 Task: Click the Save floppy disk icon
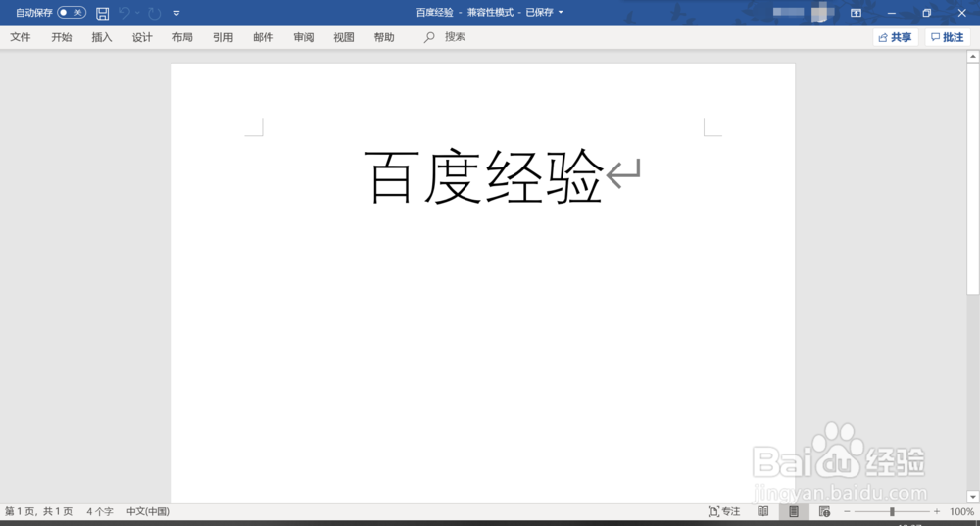coord(103,13)
